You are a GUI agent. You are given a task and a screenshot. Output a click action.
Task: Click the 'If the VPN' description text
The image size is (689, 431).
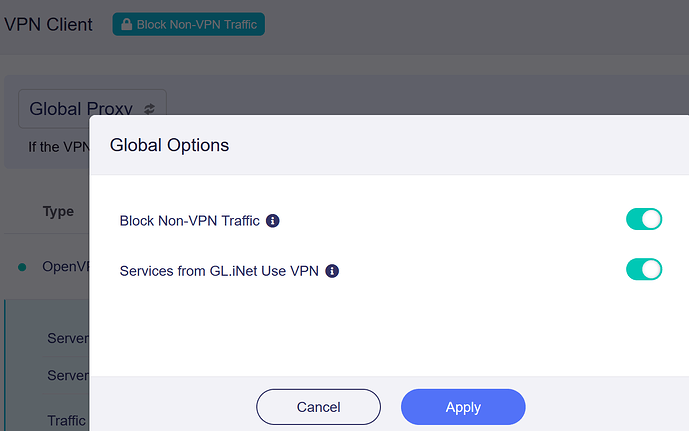(59, 147)
